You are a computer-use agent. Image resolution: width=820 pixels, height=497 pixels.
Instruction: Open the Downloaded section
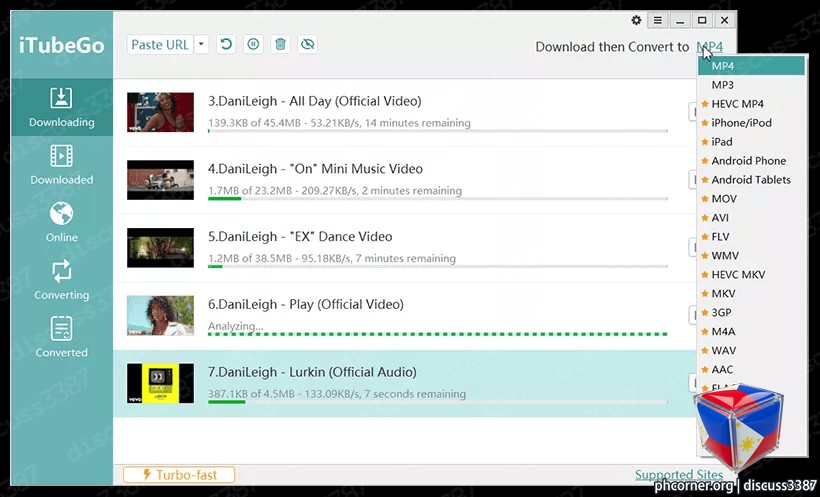point(62,165)
